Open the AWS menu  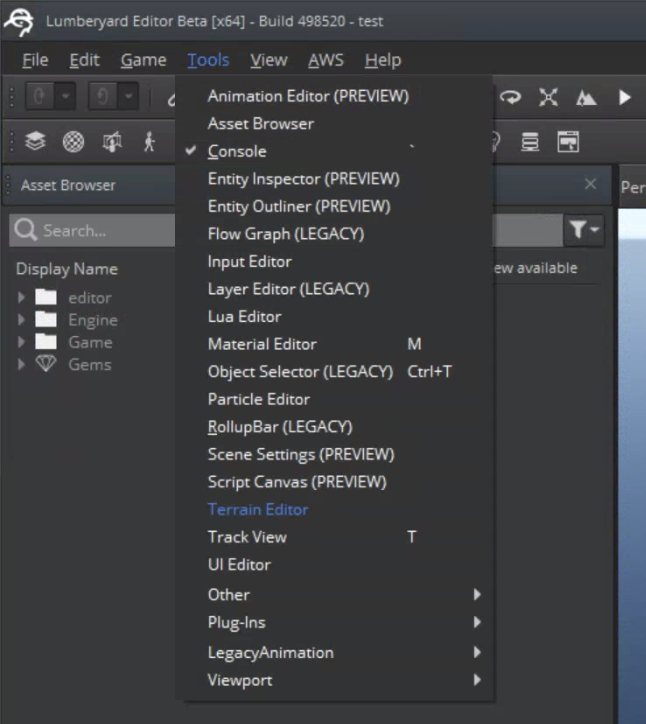[x=326, y=60]
